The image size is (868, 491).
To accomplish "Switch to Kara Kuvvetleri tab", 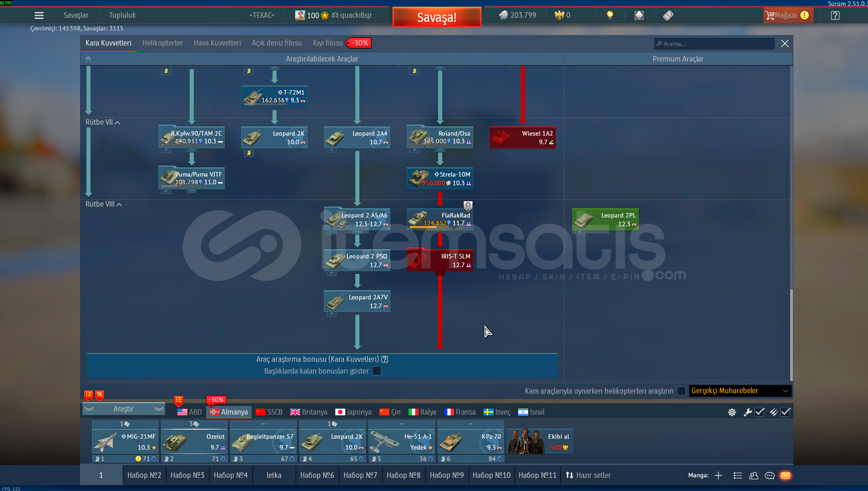I will [108, 43].
